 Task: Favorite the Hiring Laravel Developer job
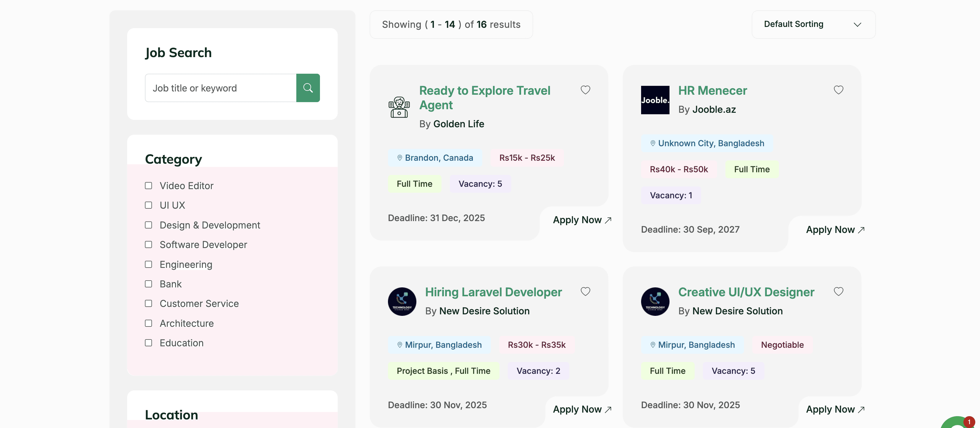click(x=585, y=292)
